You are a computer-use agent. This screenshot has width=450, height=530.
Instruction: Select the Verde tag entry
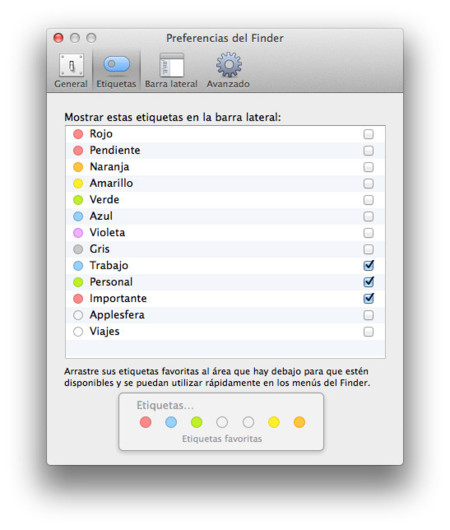(225, 200)
